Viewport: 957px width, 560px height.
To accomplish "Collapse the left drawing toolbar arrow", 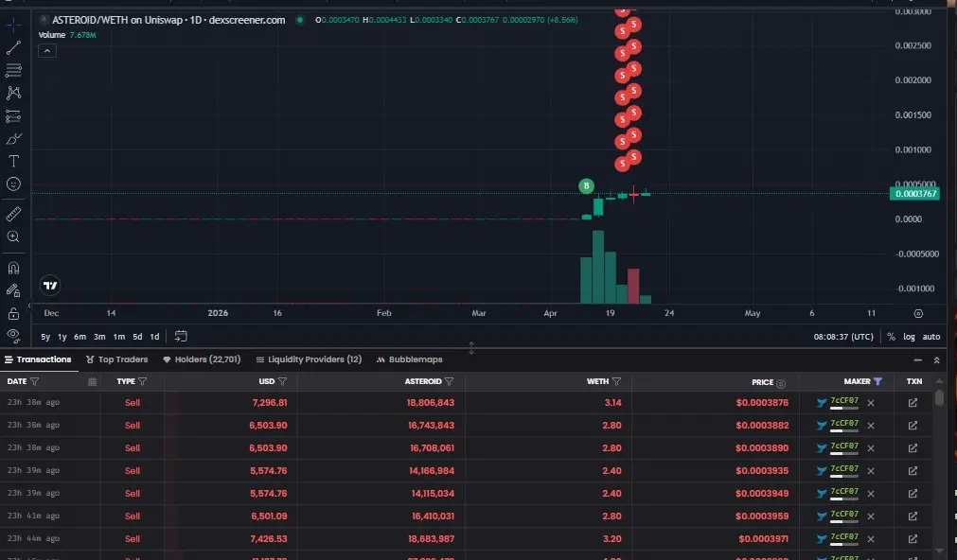I will (x=28, y=305).
